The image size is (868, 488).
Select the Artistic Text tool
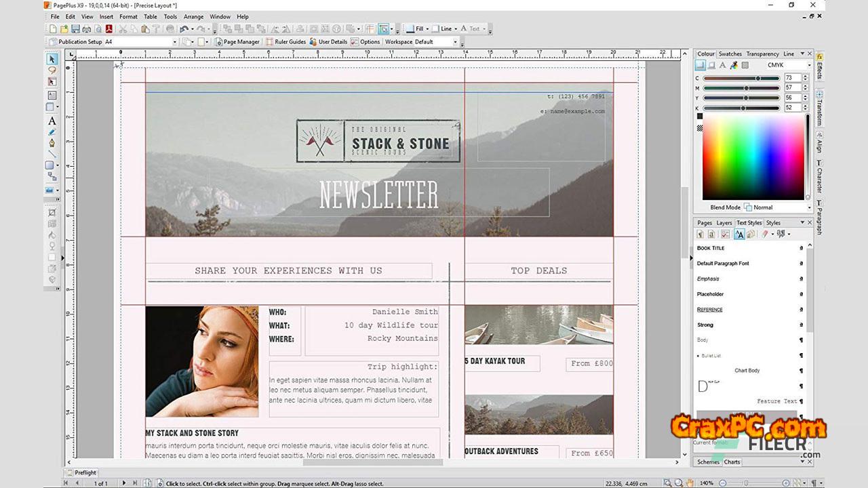52,121
